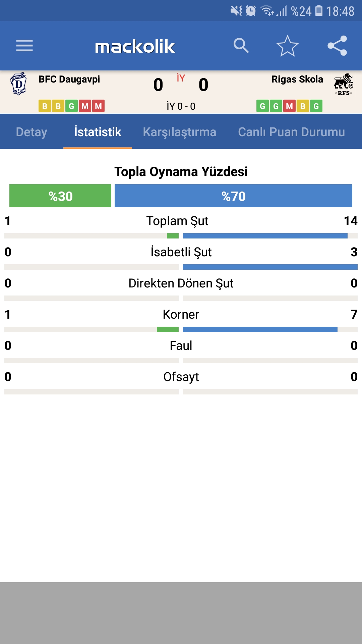Tap the BFC Daugavpi team name
The image size is (362, 644).
[69, 79]
